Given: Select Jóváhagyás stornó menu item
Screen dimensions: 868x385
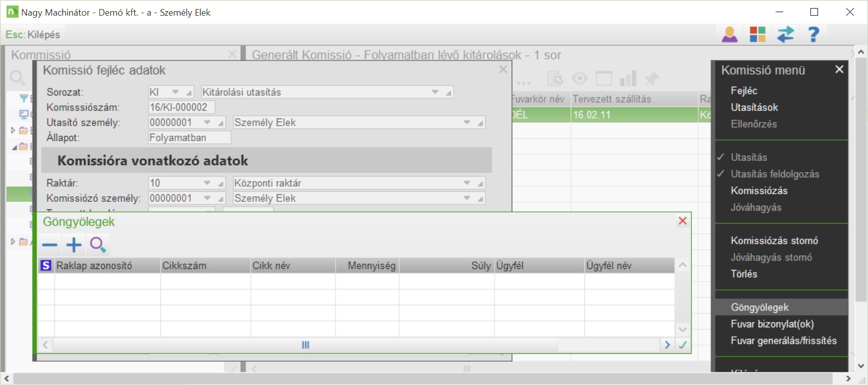Looking at the screenshot, I should 772,257.
